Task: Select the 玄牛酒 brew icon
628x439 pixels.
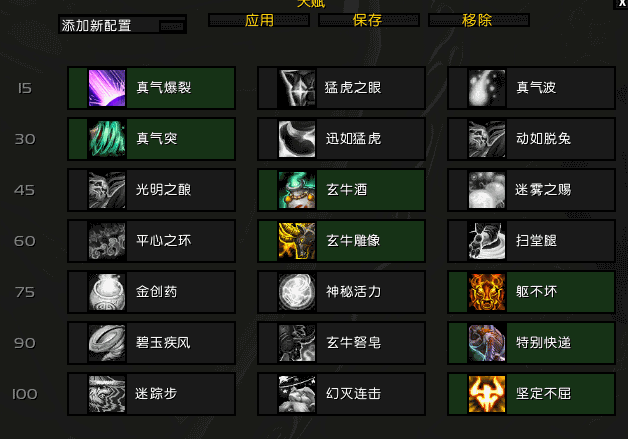Action: 297,190
